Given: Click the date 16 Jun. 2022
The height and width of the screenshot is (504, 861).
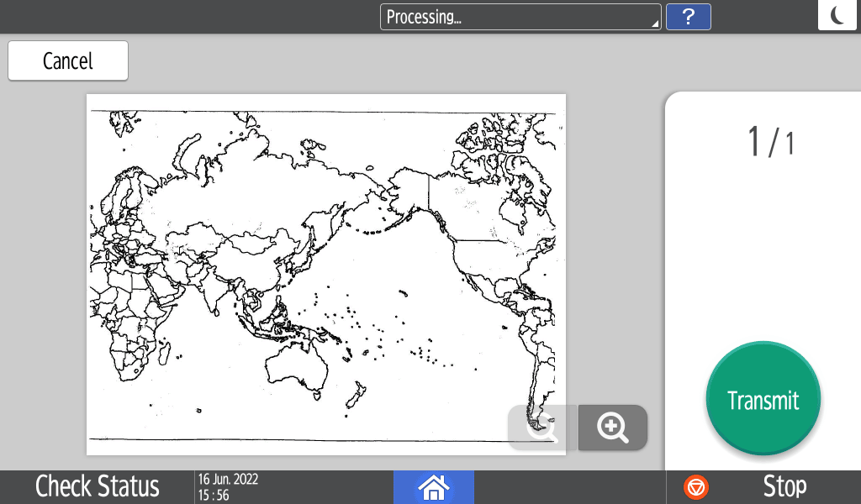Looking at the screenshot, I should [x=228, y=480].
